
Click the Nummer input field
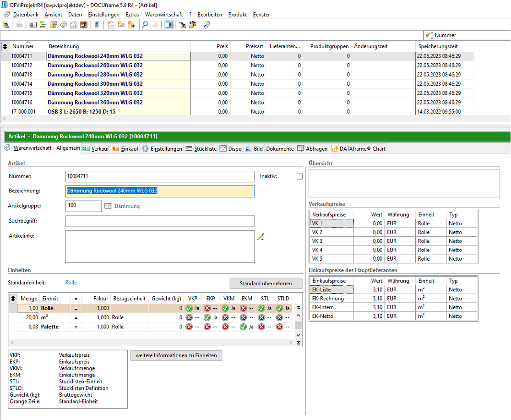160,176
